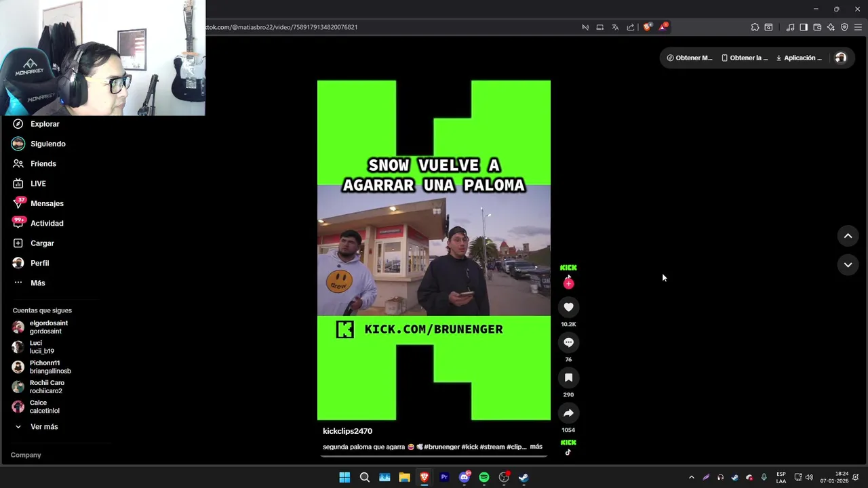Follow creator via the red plus badge
868x488 pixels.
568,284
